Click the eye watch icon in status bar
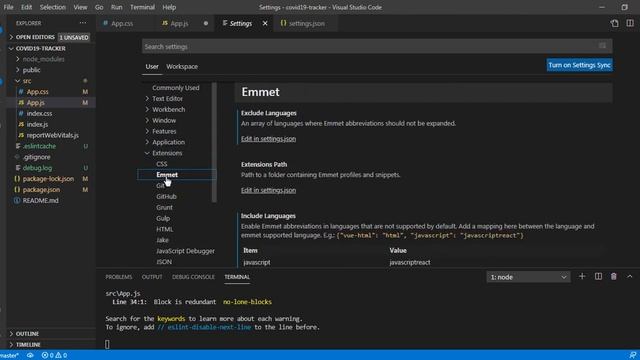Image resolution: width=640 pixels, height=360 pixels. [30, 356]
